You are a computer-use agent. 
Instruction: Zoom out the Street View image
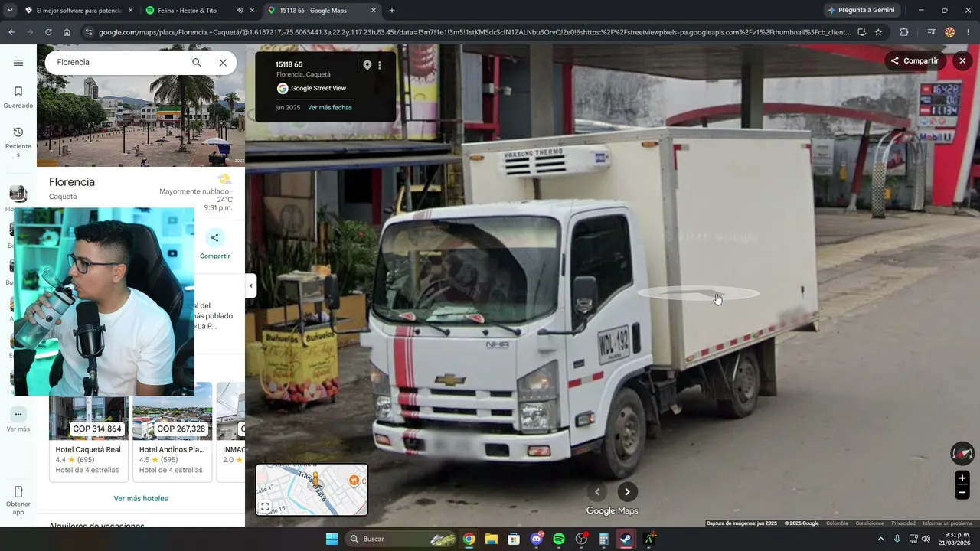962,493
